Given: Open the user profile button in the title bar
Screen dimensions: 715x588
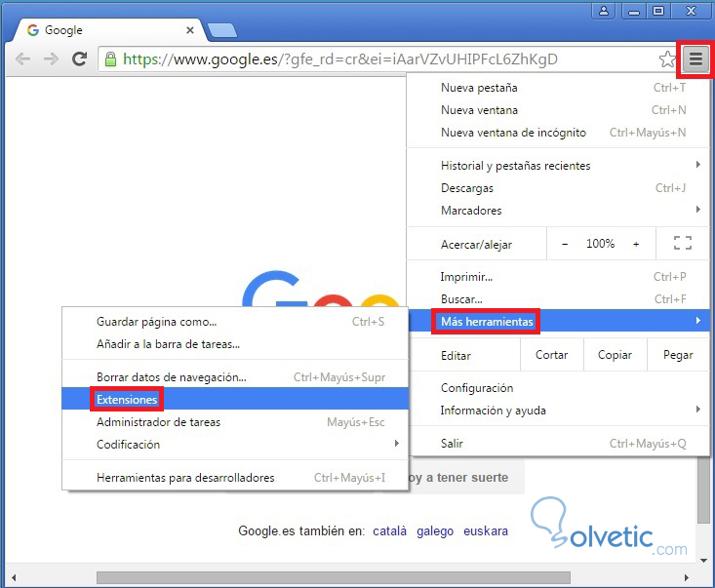Looking at the screenshot, I should point(604,10).
